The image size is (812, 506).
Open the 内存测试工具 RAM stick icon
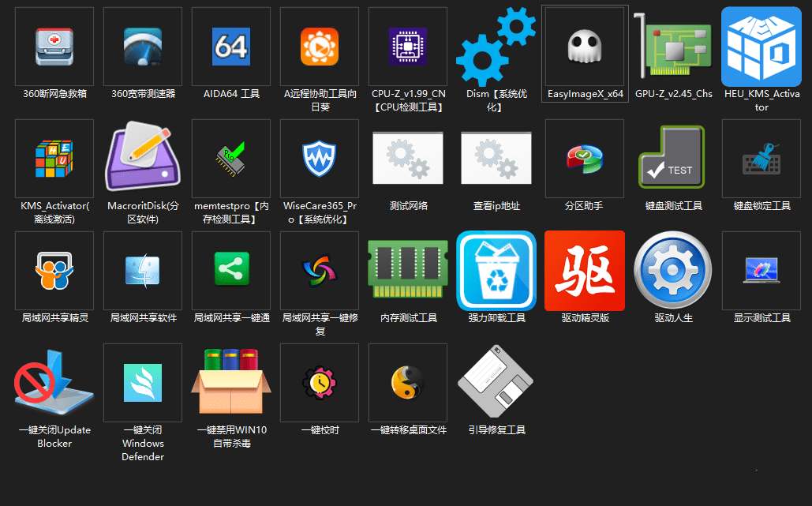coord(408,269)
